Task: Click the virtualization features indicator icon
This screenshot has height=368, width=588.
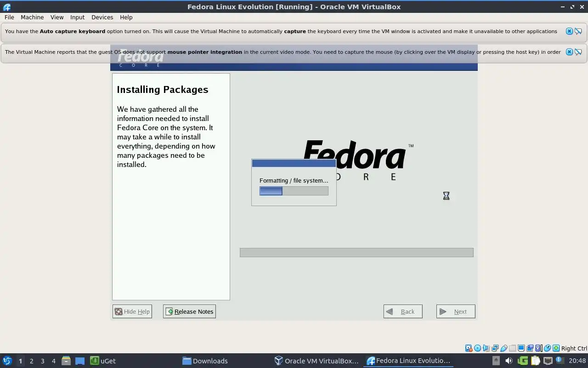Action: 538,348
